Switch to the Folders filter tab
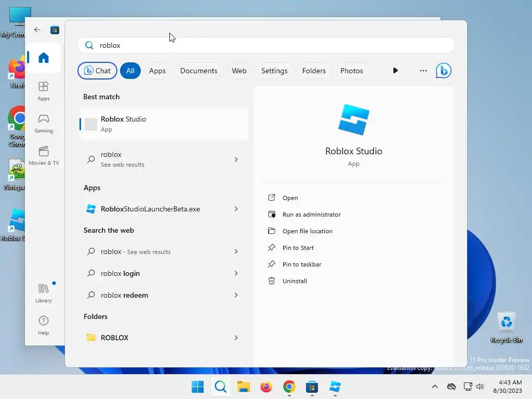Image resolution: width=532 pixels, height=399 pixels. click(x=314, y=71)
